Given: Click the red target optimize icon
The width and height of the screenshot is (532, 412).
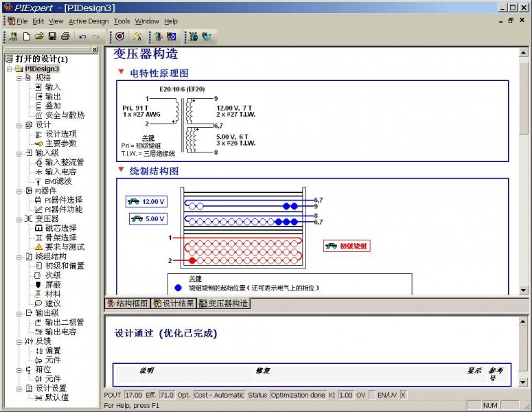Looking at the screenshot, I should 119,36.
